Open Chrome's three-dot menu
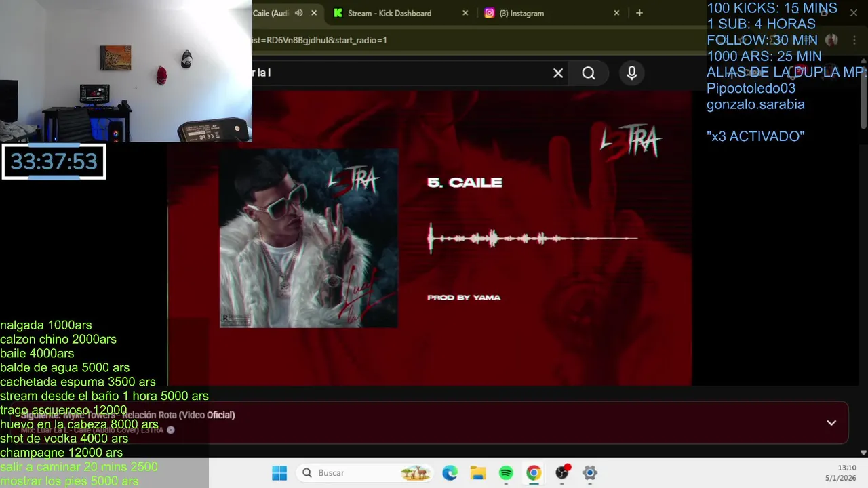The height and width of the screenshot is (488, 868). click(854, 40)
